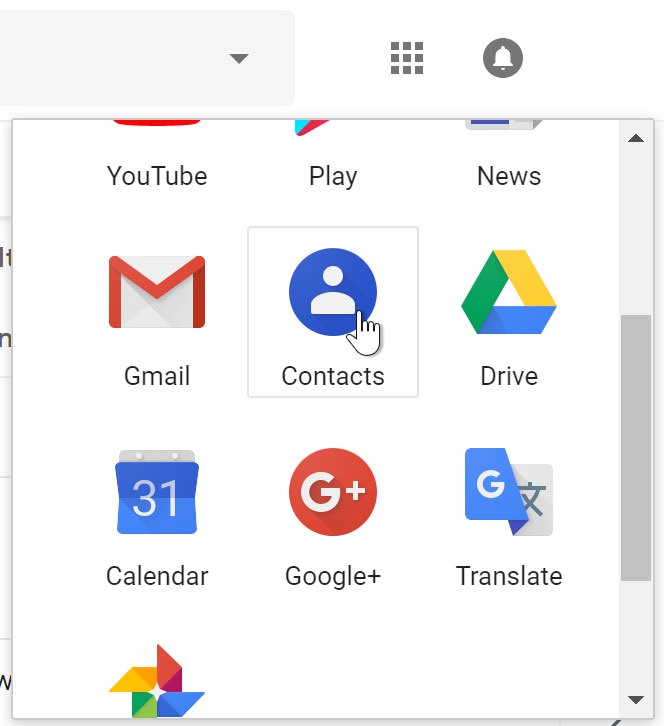Click the scrollbar down arrow
The width and height of the screenshot is (664, 726).
pos(635,700)
